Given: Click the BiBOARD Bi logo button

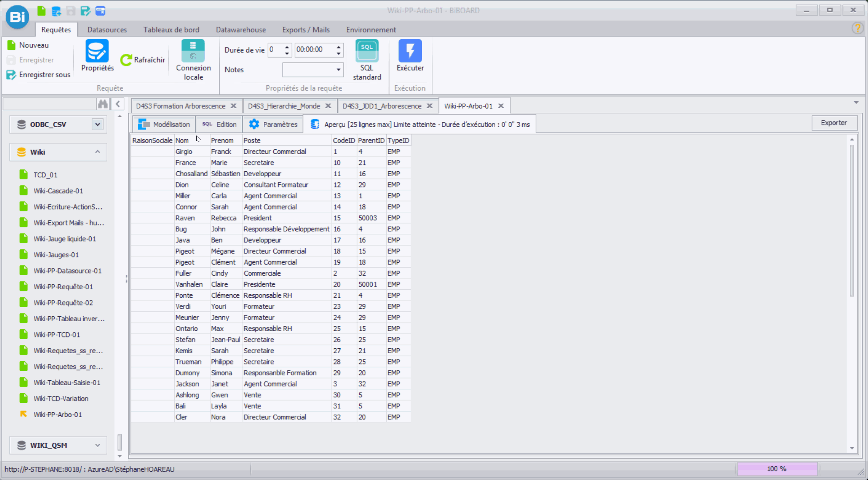Looking at the screenshot, I should point(17,17).
